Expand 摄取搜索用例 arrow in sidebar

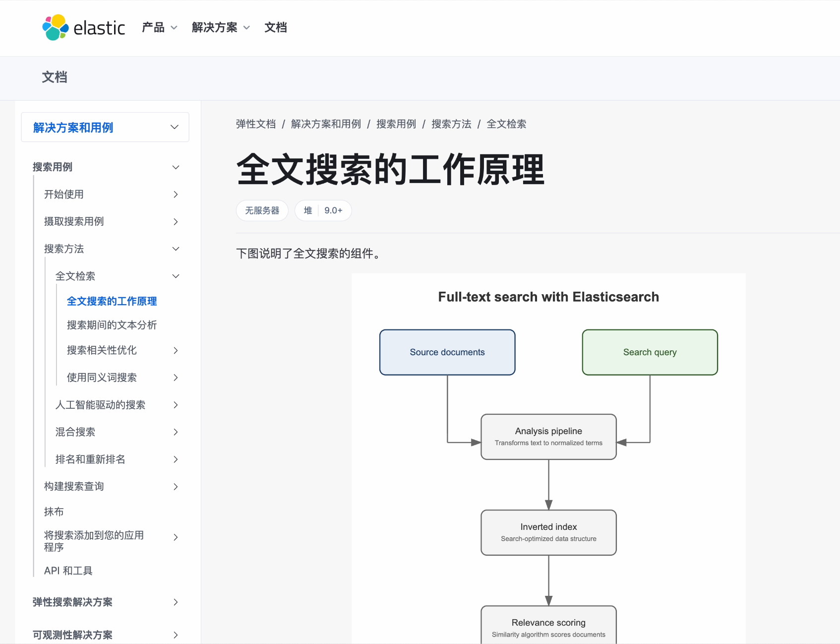point(176,222)
